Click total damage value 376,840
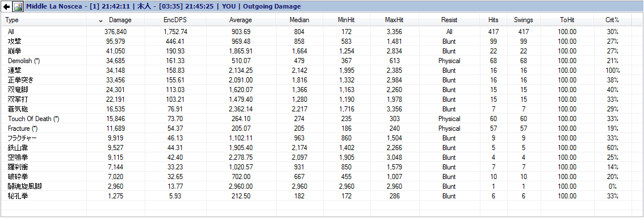Screen dimensions: 644x220 coord(115,32)
